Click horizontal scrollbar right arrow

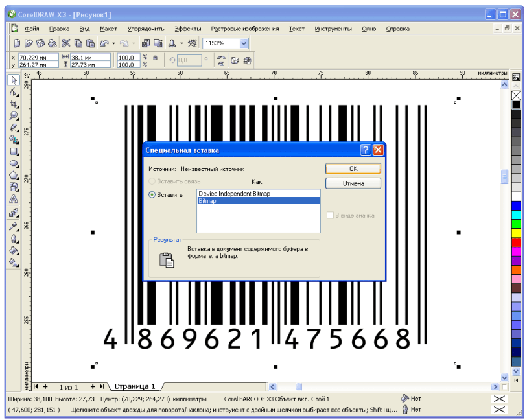(x=495, y=387)
